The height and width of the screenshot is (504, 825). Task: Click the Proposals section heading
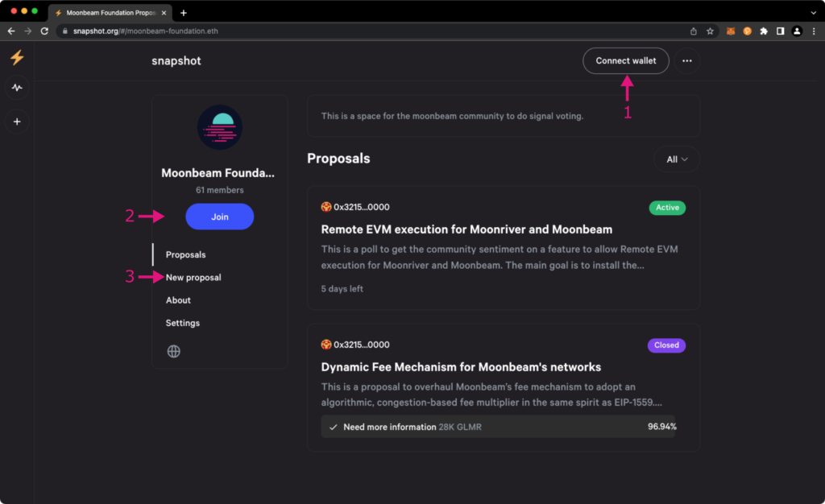click(x=339, y=159)
